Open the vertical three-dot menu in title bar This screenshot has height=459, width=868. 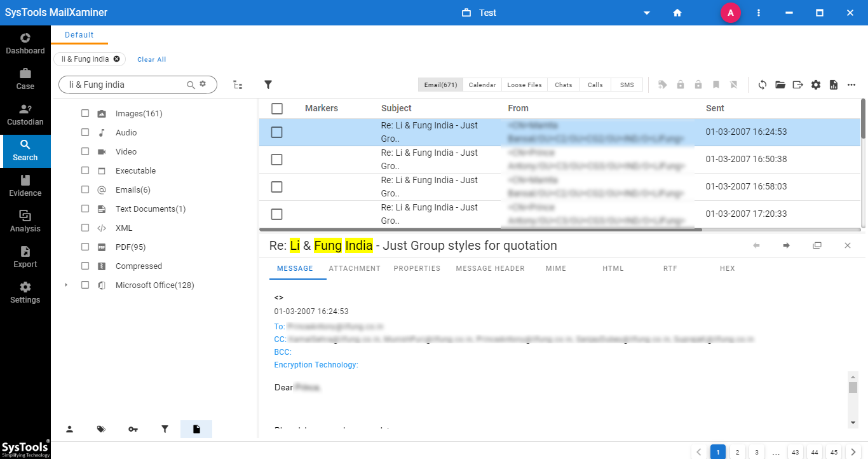click(759, 13)
